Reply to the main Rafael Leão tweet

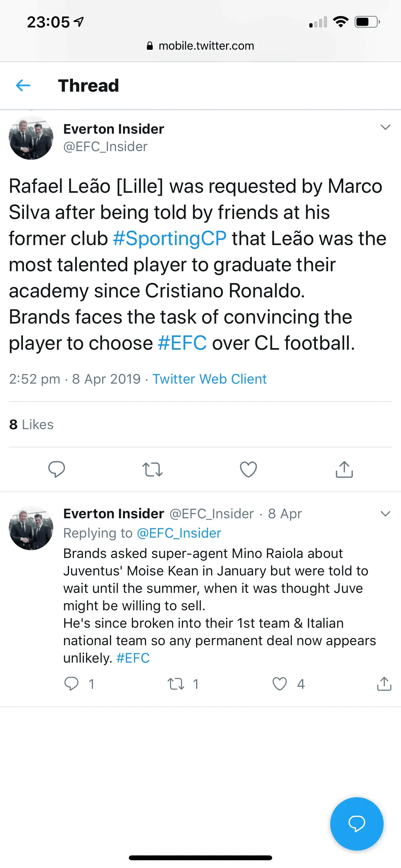[57, 469]
